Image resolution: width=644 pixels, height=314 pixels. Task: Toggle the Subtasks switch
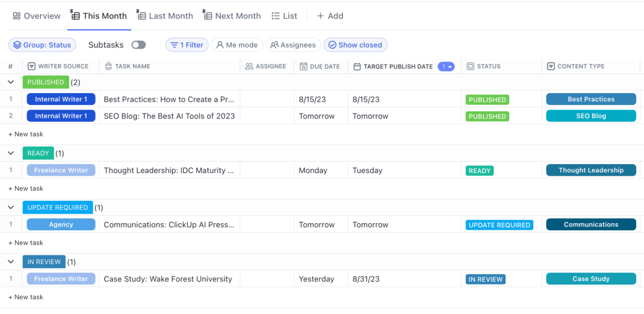coord(139,45)
